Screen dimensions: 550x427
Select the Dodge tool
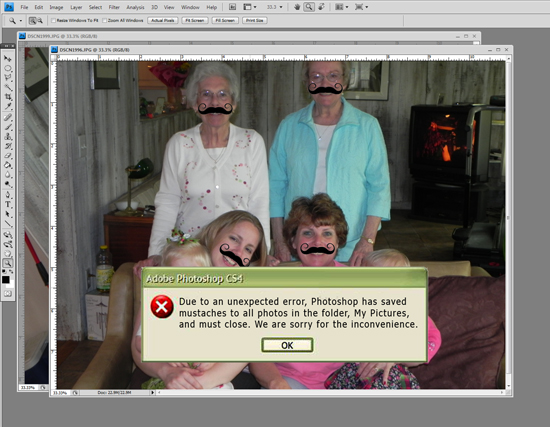8,184
